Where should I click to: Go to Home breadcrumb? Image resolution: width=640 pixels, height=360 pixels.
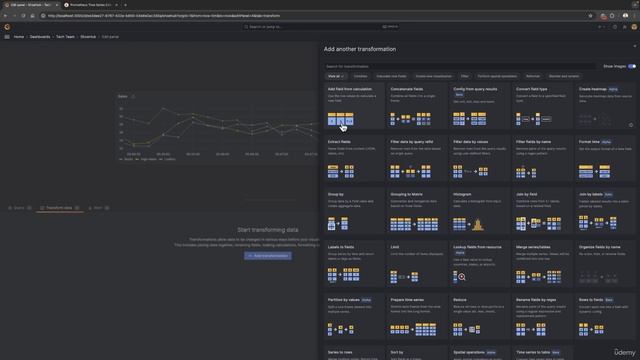(x=19, y=37)
